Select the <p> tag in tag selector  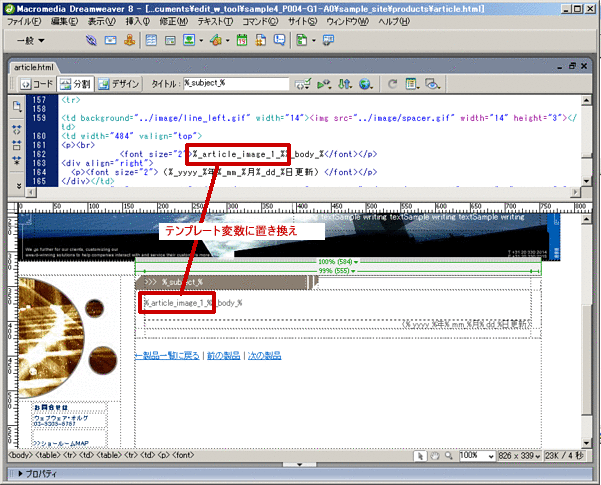(163, 455)
